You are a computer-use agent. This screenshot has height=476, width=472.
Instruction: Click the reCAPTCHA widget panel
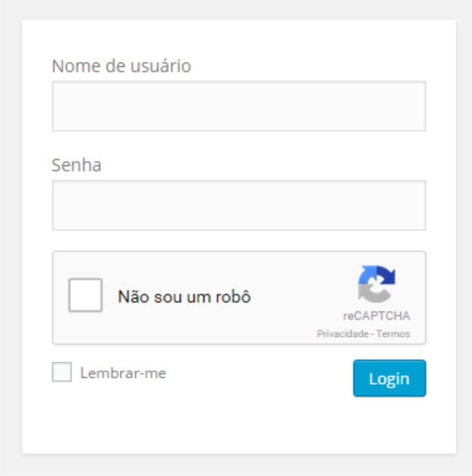(239, 297)
